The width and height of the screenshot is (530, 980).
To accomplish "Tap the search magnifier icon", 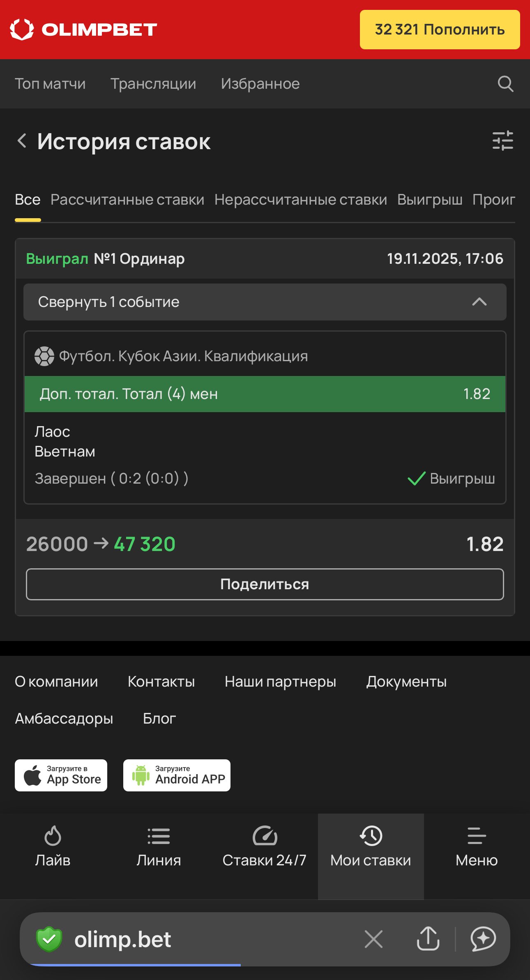I will 505,84.
